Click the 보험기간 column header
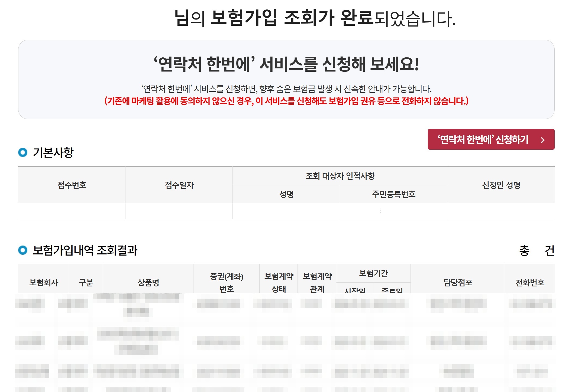The height and width of the screenshot is (392, 572). pos(373,273)
